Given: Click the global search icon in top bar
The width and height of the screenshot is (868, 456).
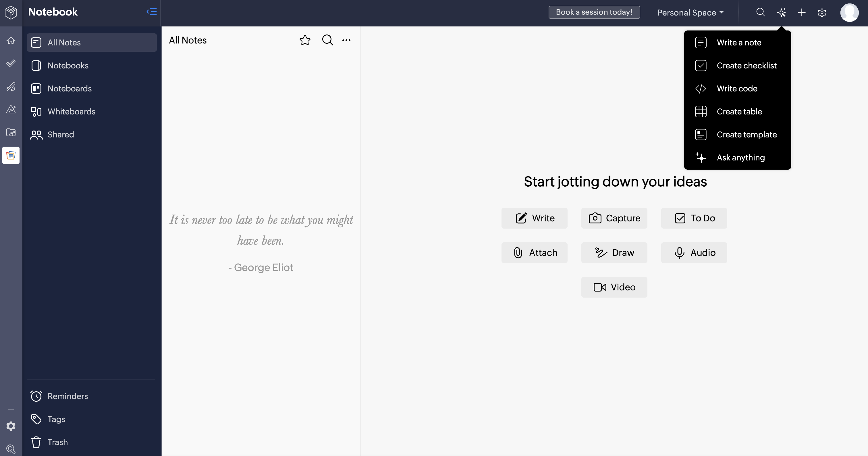Looking at the screenshot, I should [761, 12].
